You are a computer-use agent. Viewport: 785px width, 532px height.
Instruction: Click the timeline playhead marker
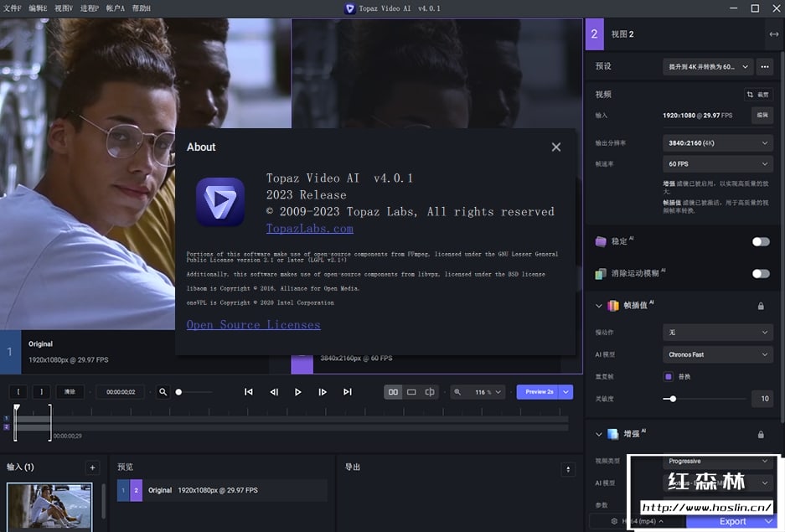point(17,408)
